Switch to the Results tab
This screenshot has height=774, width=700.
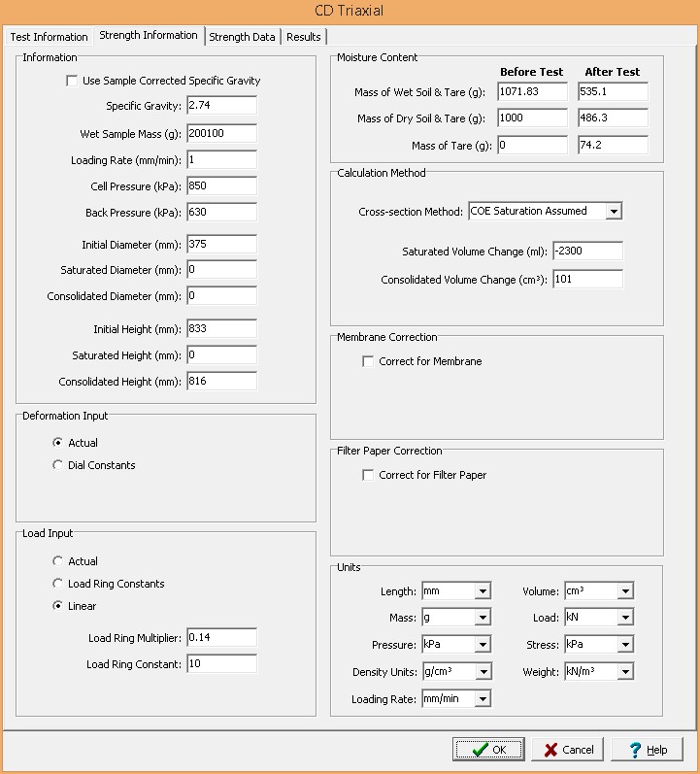[303, 37]
